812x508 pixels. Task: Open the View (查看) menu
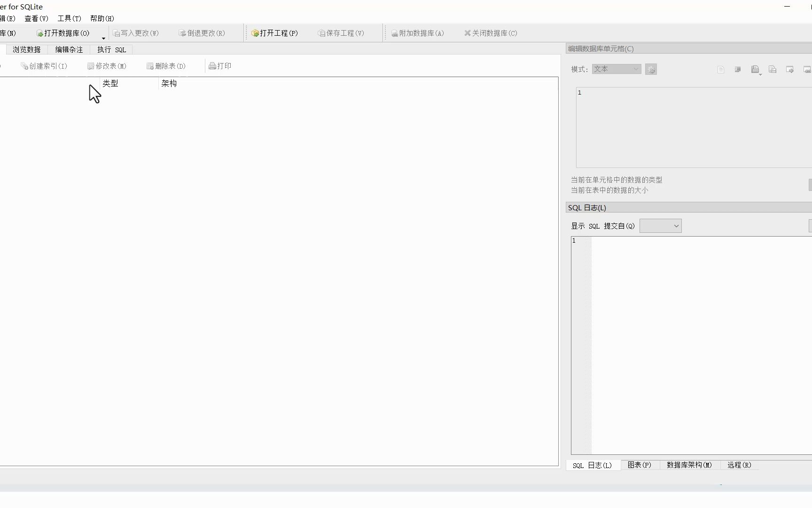pos(36,18)
